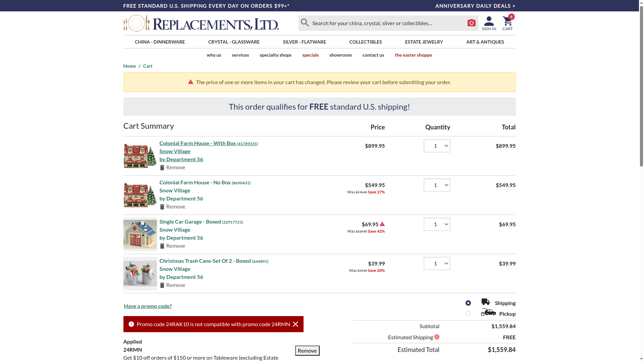Image resolution: width=644 pixels, height=362 pixels.
Task: Dismiss promo code error with X
Action: (x=296, y=324)
